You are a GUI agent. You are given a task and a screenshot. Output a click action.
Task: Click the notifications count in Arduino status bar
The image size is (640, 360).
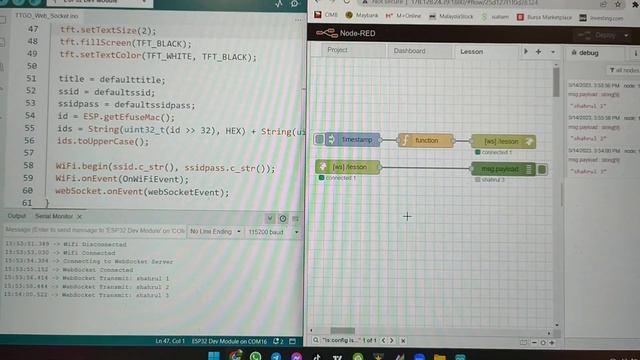point(278,341)
